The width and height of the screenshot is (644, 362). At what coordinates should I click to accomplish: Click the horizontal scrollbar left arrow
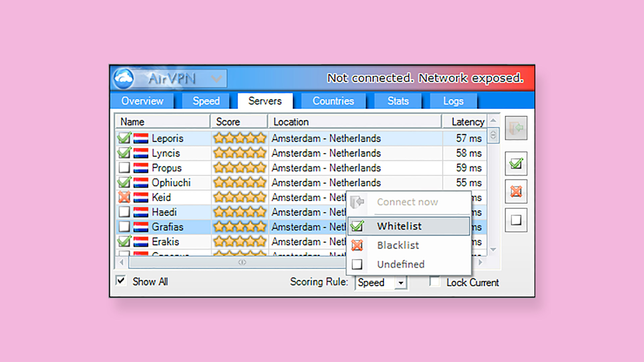pos(121,262)
